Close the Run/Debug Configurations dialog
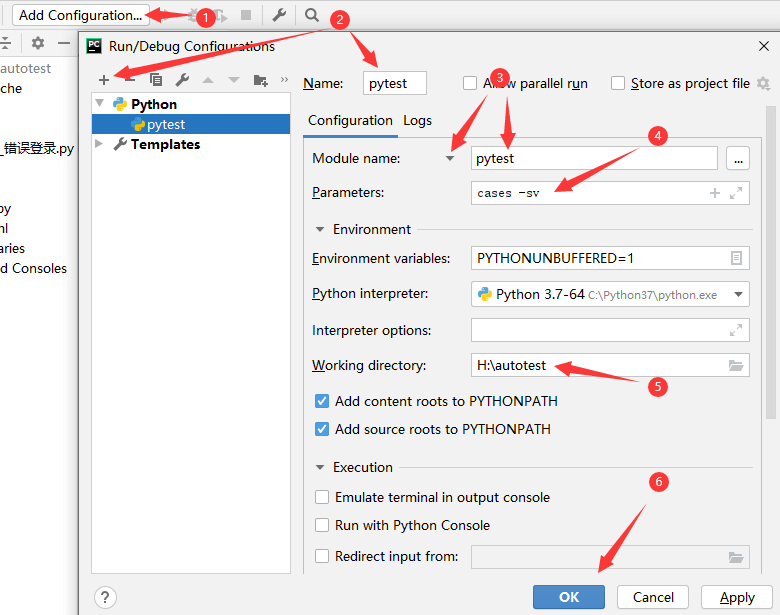780x615 pixels. click(764, 46)
